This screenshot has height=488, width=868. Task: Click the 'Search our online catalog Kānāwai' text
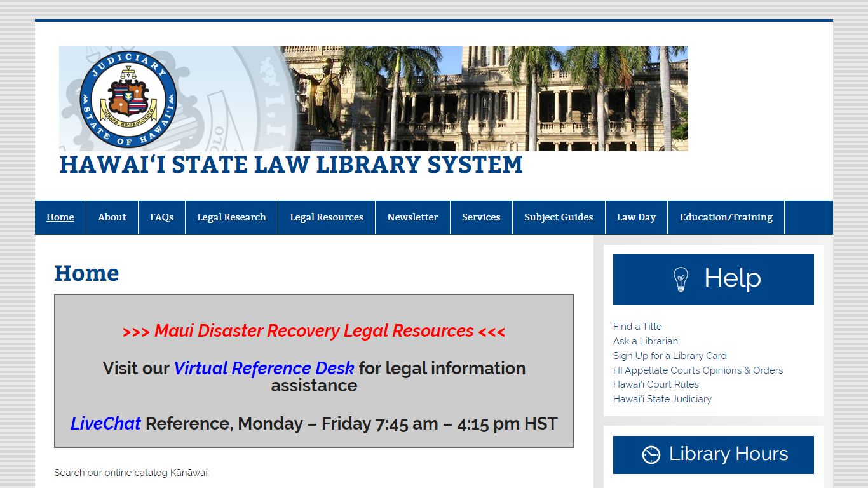tap(132, 473)
